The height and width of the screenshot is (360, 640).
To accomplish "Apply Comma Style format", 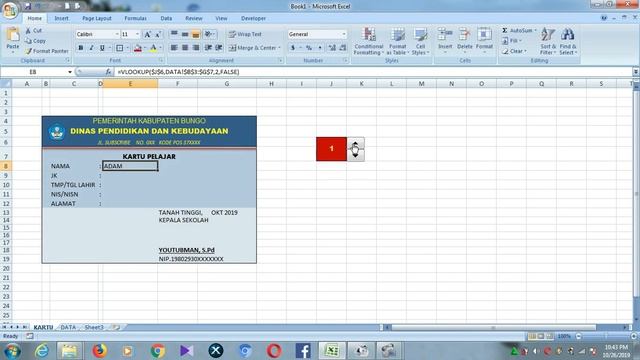I will click(320, 48).
